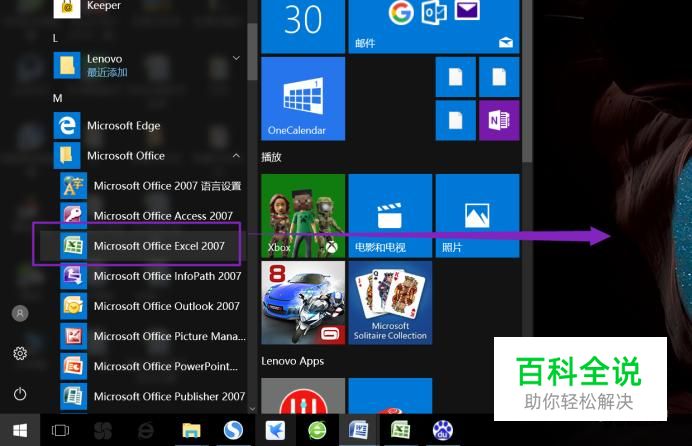This screenshot has height=446, width=692.
Task: Open the blue bird app on taskbar
Action: pos(275,430)
